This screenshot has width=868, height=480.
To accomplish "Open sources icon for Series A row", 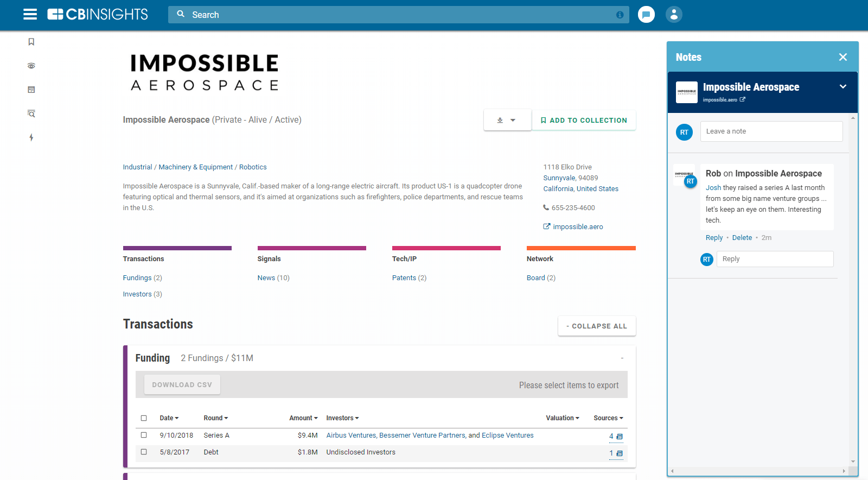I will point(620,437).
